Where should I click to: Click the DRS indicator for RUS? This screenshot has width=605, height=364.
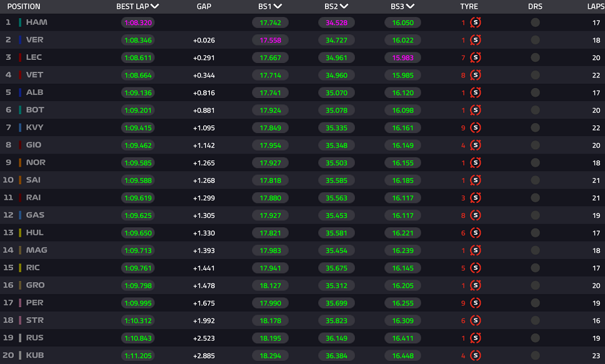pyautogui.click(x=535, y=338)
